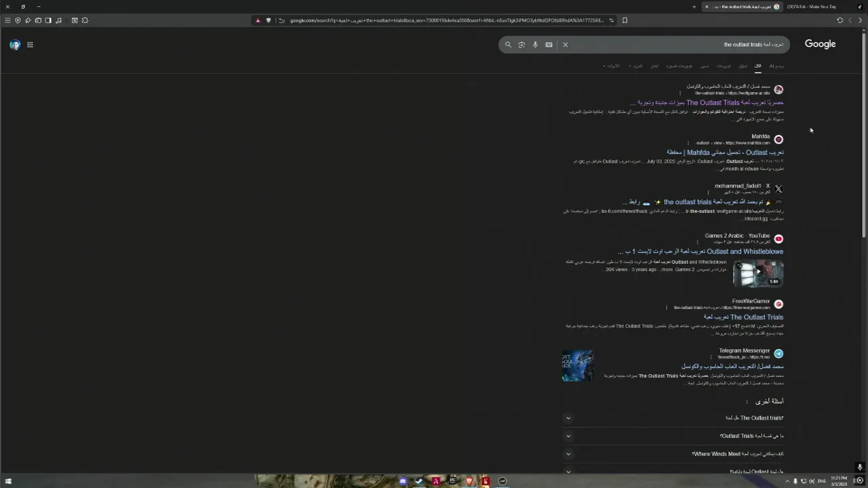Open the Outlast and Whistleblower YouTube result

click(x=700, y=251)
